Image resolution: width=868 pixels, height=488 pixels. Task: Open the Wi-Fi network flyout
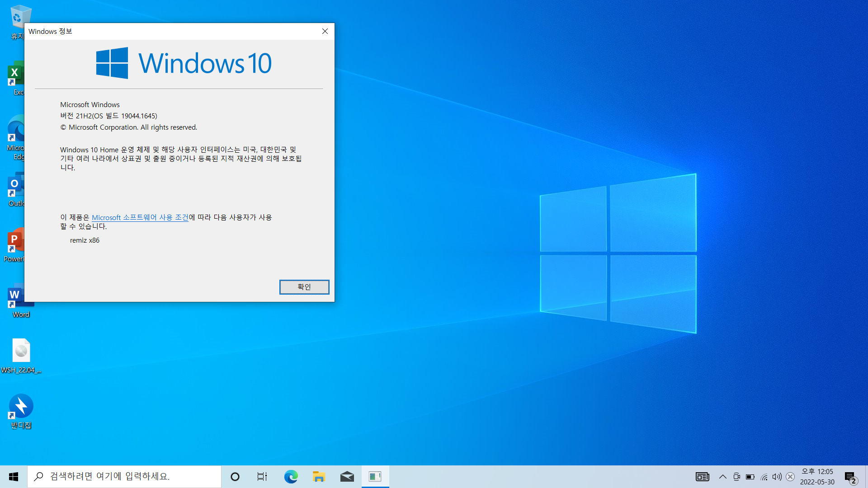pos(764,477)
